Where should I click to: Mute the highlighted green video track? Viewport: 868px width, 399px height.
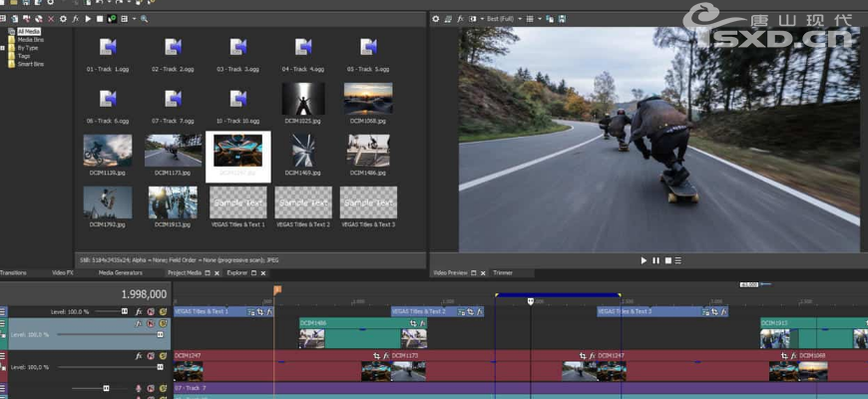point(151,323)
